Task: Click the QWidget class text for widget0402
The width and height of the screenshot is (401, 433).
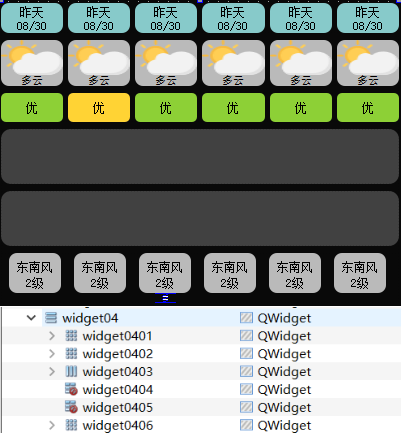Action: pos(284,354)
